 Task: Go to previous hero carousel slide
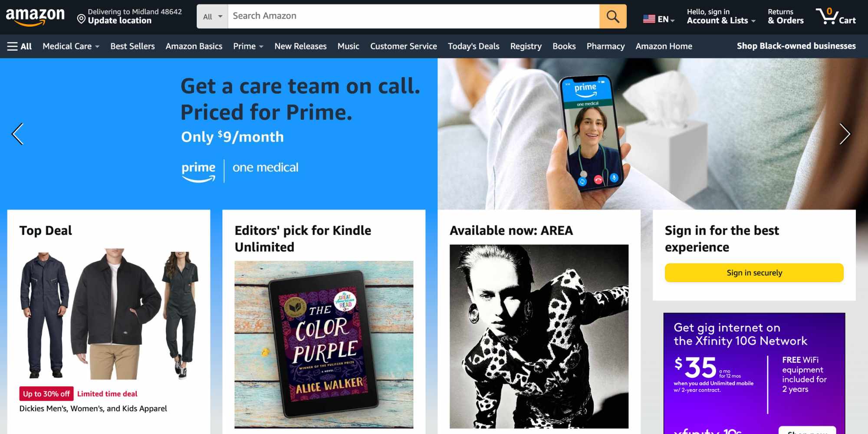[x=17, y=134]
